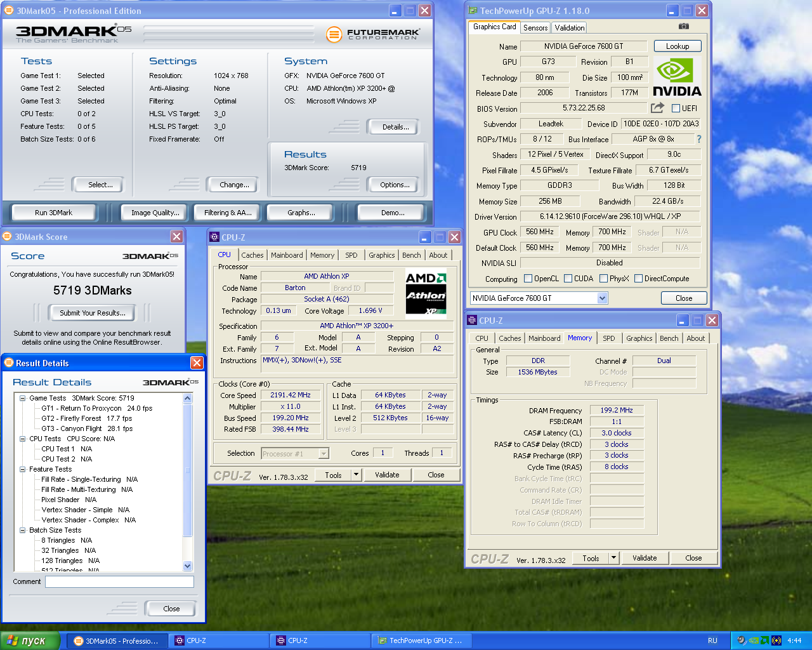Open Bench tab in CPU-Z Memory window
812x650 pixels.
point(669,338)
